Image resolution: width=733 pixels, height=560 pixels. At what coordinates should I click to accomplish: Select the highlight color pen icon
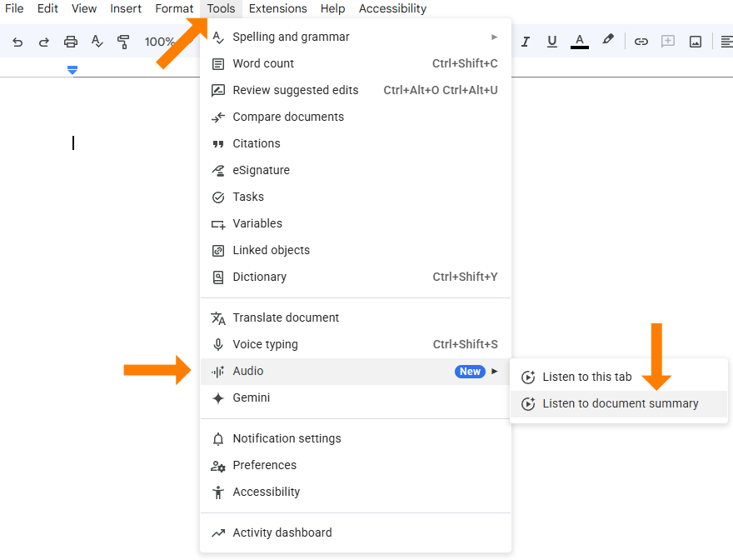(607, 39)
